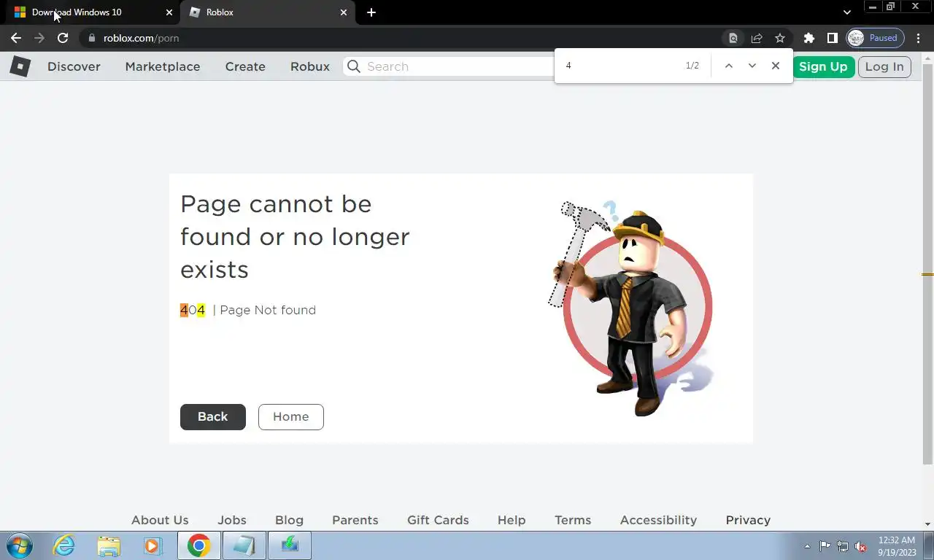934x560 pixels.
Task: Click the browser forward arrow
Action: click(39, 38)
